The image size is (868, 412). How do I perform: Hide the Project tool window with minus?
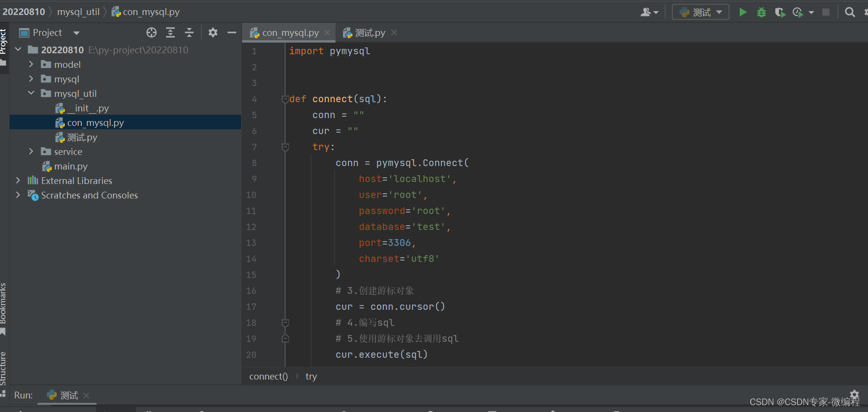(x=232, y=32)
